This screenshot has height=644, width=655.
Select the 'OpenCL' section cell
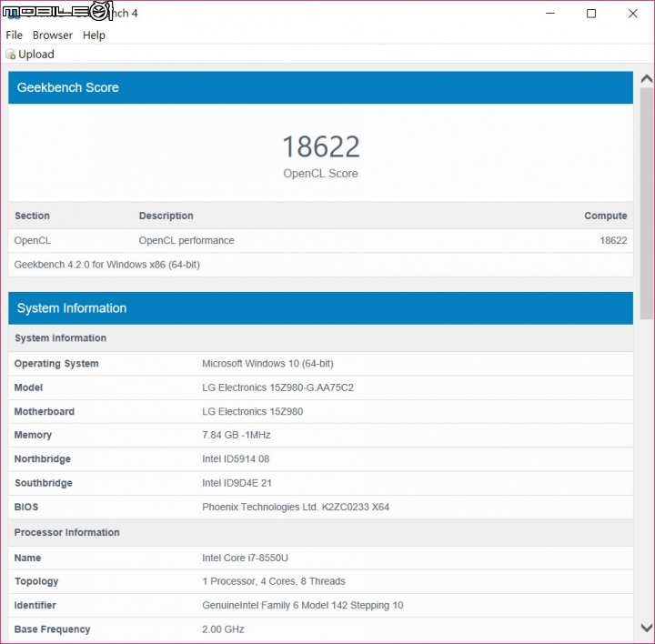point(33,240)
